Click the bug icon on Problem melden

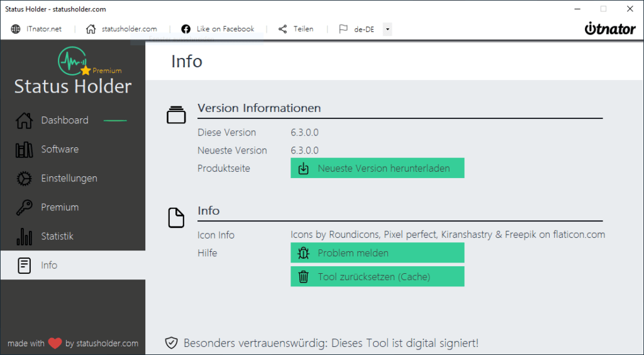coord(304,253)
